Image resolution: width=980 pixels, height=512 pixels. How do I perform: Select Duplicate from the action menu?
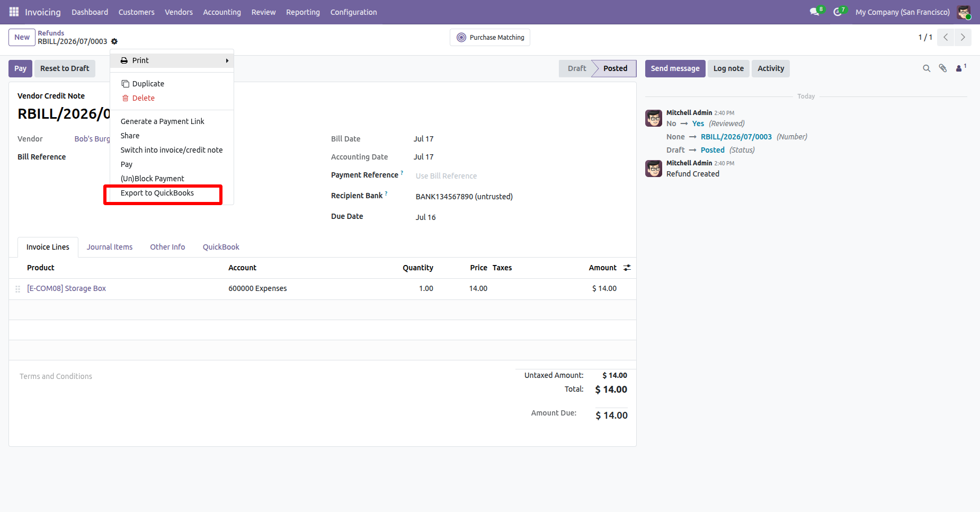coord(172,84)
